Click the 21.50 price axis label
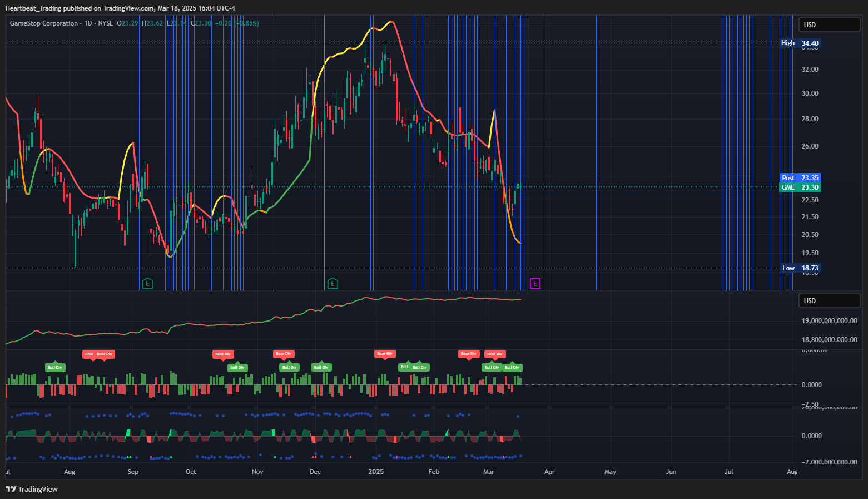This screenshot has height=499, width=868. tap(810, 217)
